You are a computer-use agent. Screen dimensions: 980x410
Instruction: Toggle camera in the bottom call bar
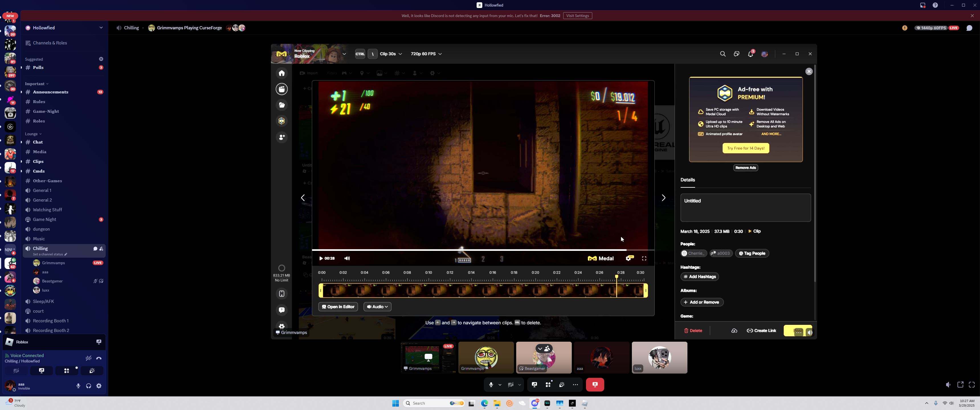point(511,385)
